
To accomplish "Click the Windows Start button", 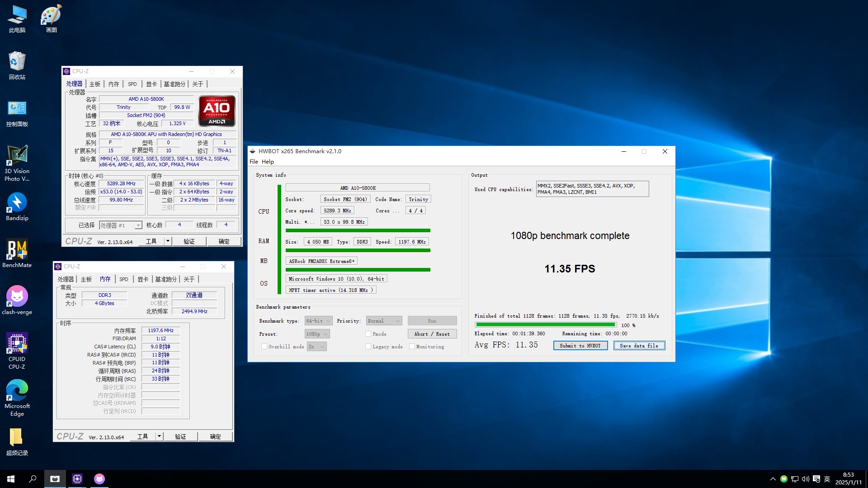I will click(11, 479).
